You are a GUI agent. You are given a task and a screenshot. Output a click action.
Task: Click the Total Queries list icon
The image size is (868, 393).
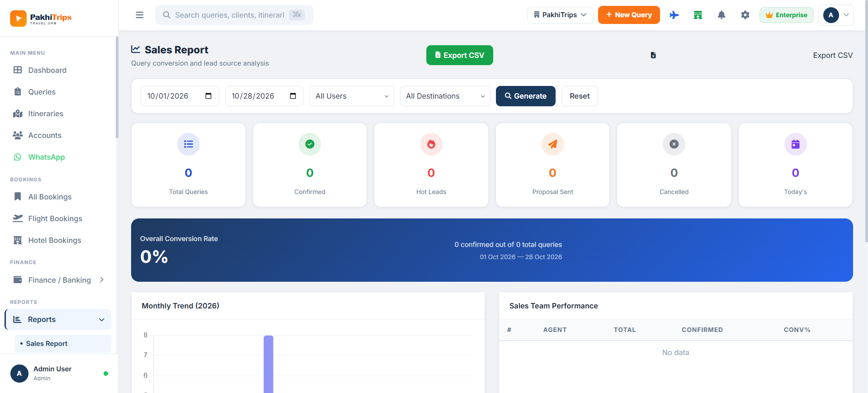(189, 144)
